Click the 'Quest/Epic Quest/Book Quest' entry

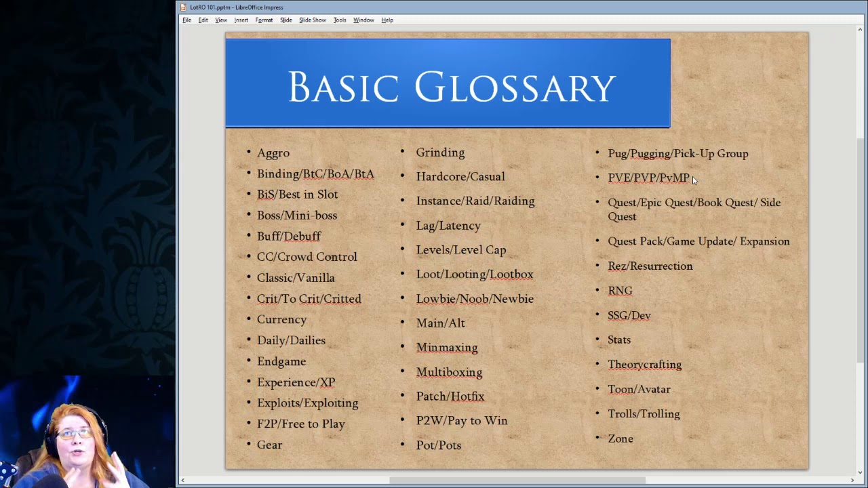click(694, 209)
